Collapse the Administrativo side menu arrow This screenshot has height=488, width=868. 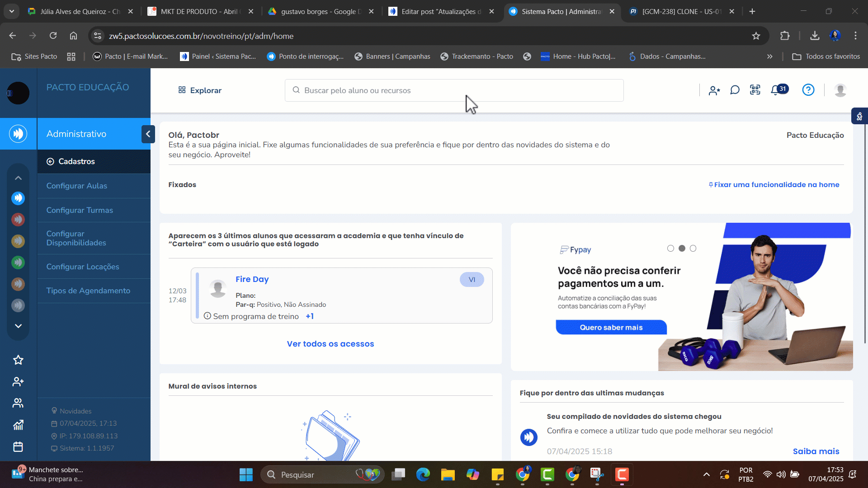148,134
